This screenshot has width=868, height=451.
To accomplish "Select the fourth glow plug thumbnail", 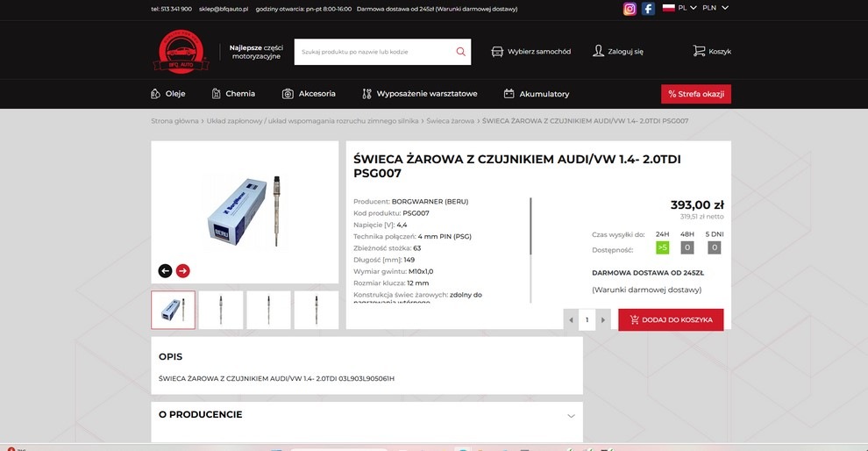I will (317, 310).
